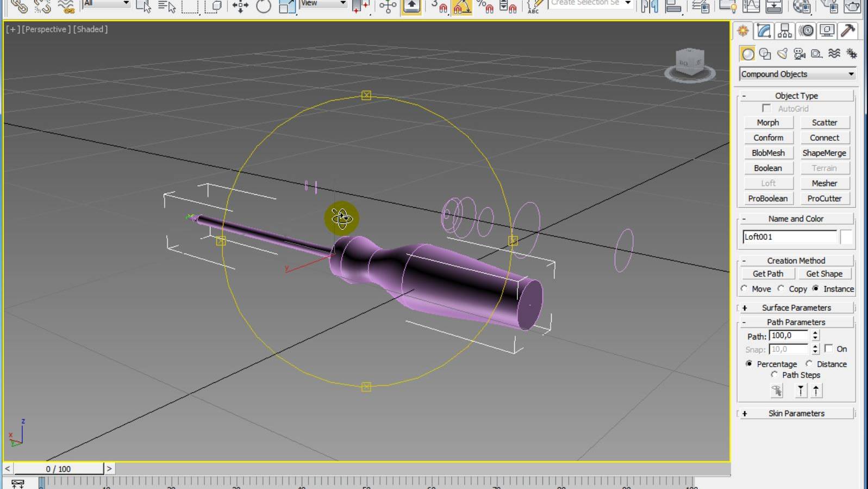Image resolution: width=868 pixels, height=489 pixels.
Task: Select the Lights category icon
Action: [782, 53]
